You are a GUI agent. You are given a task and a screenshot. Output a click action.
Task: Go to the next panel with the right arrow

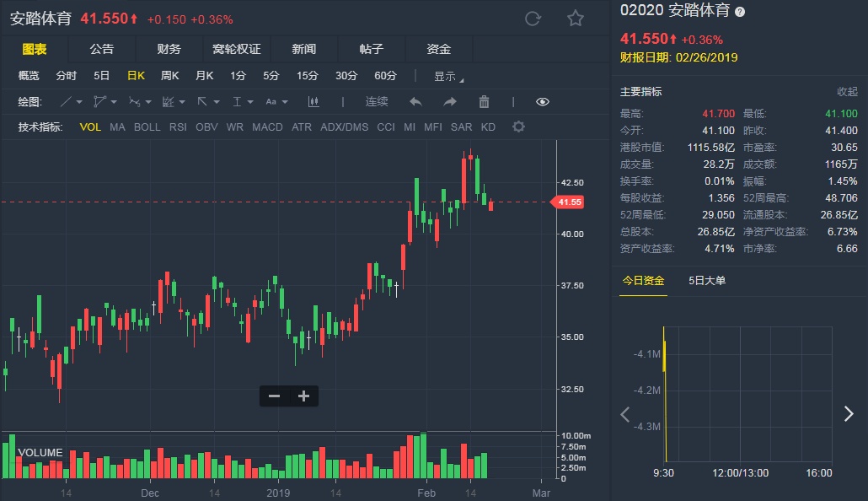pyautogui.click(x=849, y=413)
